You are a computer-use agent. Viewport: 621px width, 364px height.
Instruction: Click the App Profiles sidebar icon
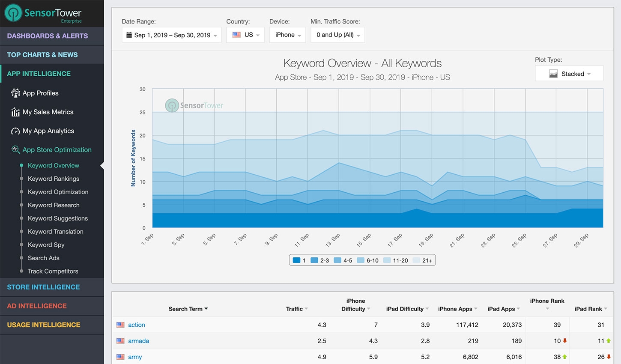tap(15, 93)
